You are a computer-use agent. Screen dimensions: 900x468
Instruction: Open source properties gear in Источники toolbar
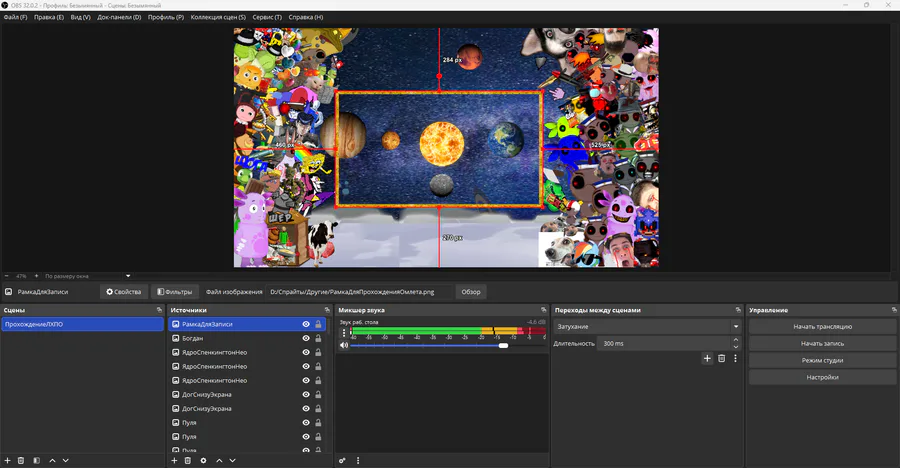[203, 461]
